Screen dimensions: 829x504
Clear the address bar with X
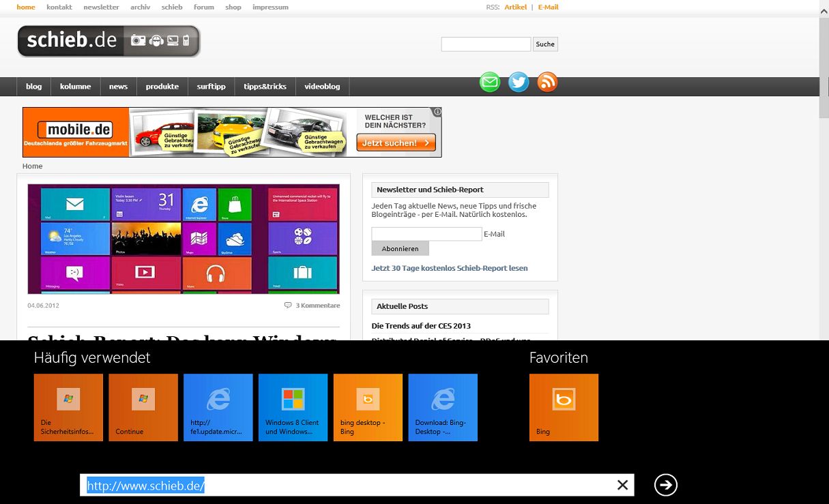(622, 485)
